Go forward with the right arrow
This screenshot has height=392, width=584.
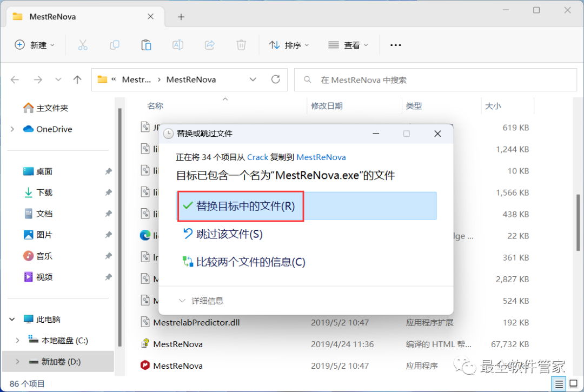point(38,79)
